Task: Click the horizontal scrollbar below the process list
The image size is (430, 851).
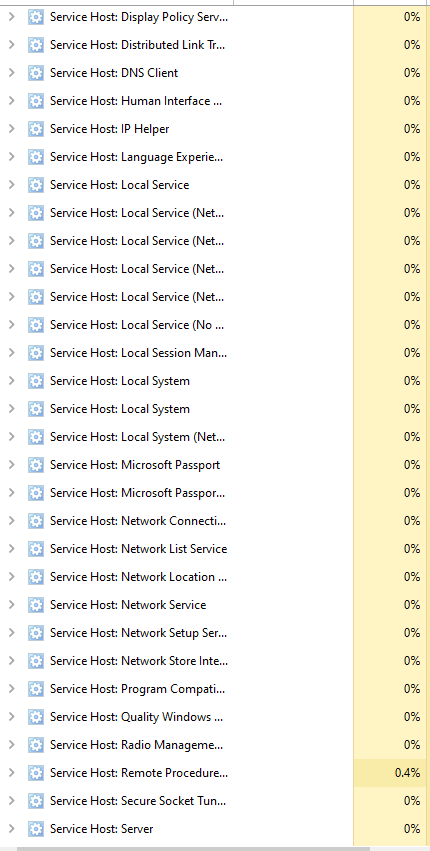Action: [193, 848]
